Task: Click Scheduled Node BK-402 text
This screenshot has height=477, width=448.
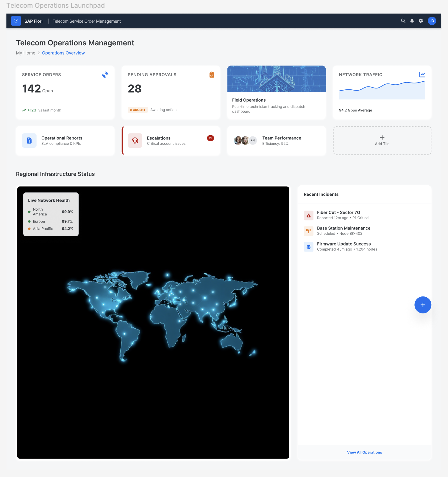Action: point(340,234)
